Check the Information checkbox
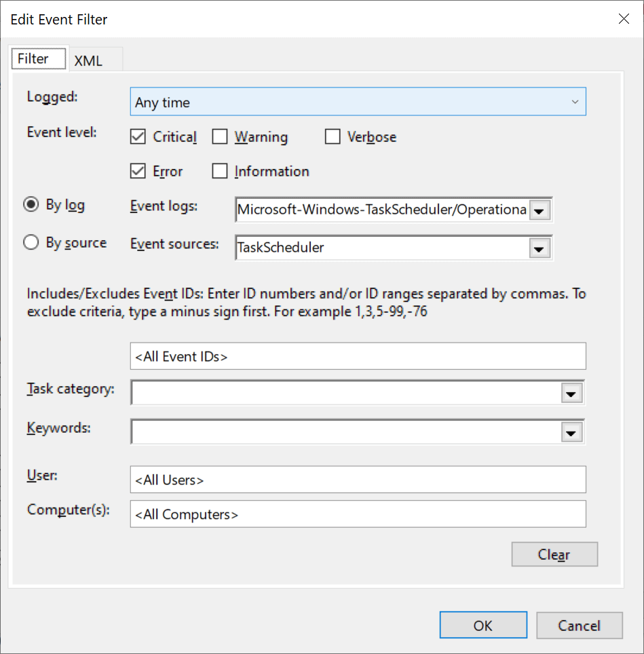The width and height of the screenshot is (644, 654). pos(220,171)
